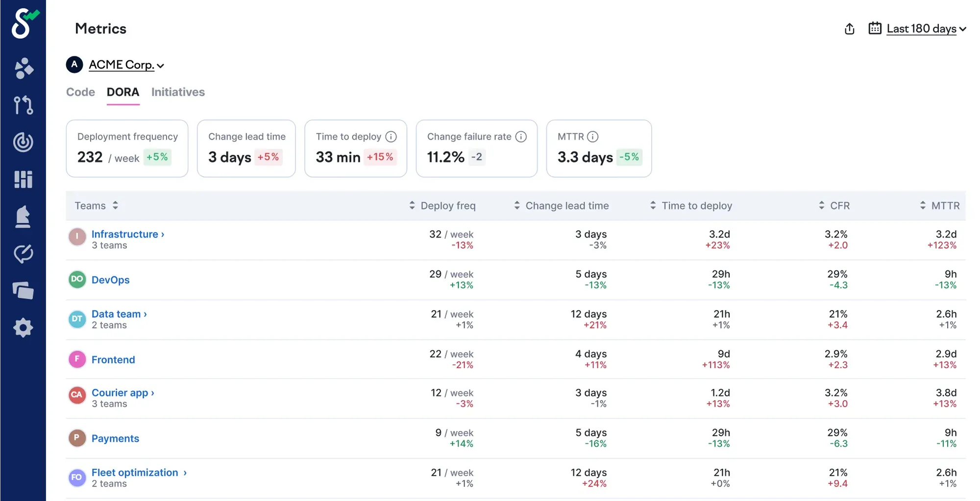Open the Initiatives tab
Screen dimensions: 980x501
click(x=177, y=92)
